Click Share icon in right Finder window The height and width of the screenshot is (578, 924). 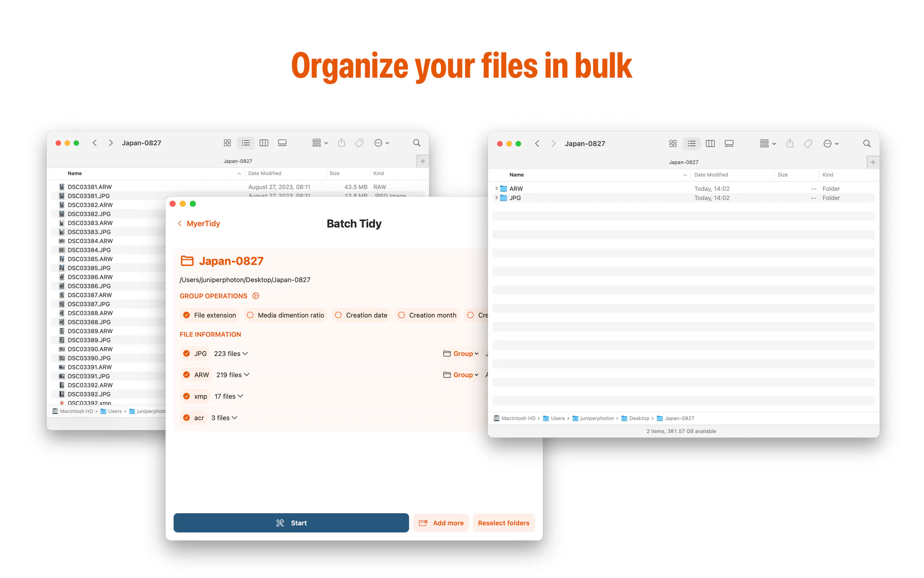(x=790, y=144)
